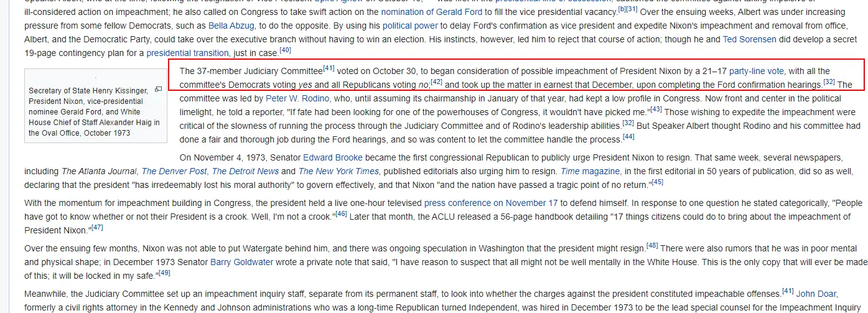Open the Time magazine link
Image resolution: width=868 pixels, height=313 pixels.
tap(590, 171)
